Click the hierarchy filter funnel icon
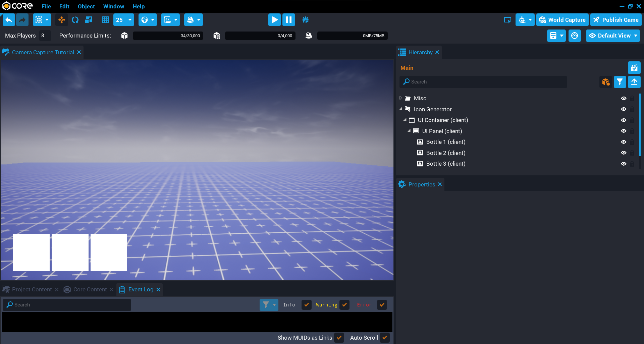The height and width of the screenshot is (344, 644). (x=620, y=82)
